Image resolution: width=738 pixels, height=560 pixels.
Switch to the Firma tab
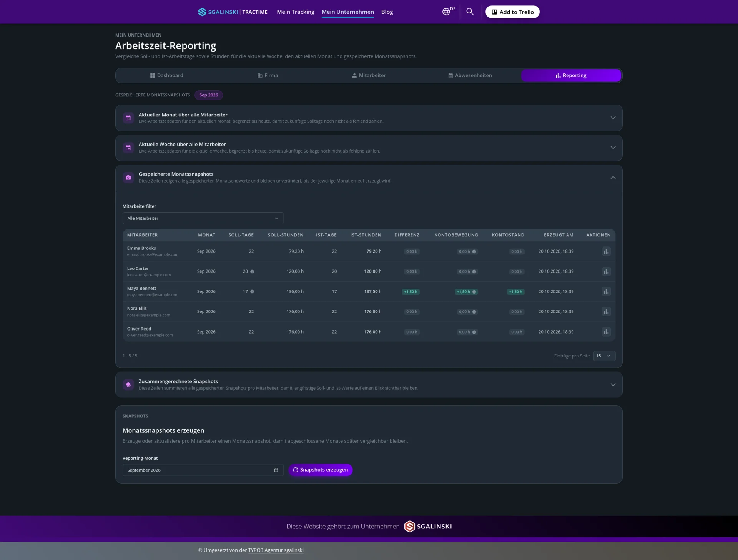[268, 75]
